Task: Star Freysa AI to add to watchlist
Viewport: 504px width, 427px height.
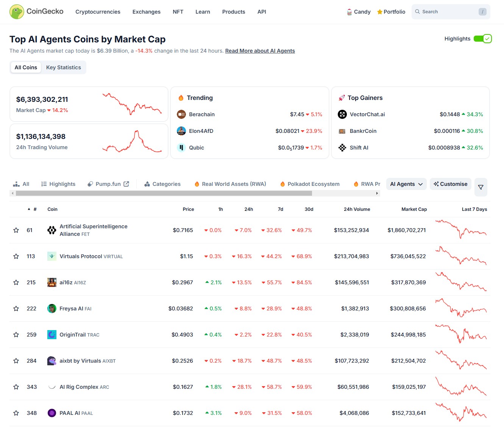Action: coord(16,309)
